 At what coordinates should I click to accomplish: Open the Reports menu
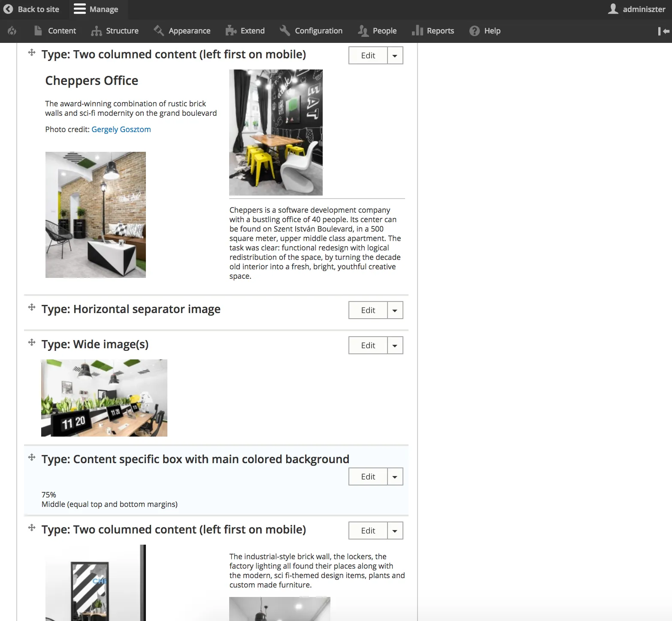point(433,31)
